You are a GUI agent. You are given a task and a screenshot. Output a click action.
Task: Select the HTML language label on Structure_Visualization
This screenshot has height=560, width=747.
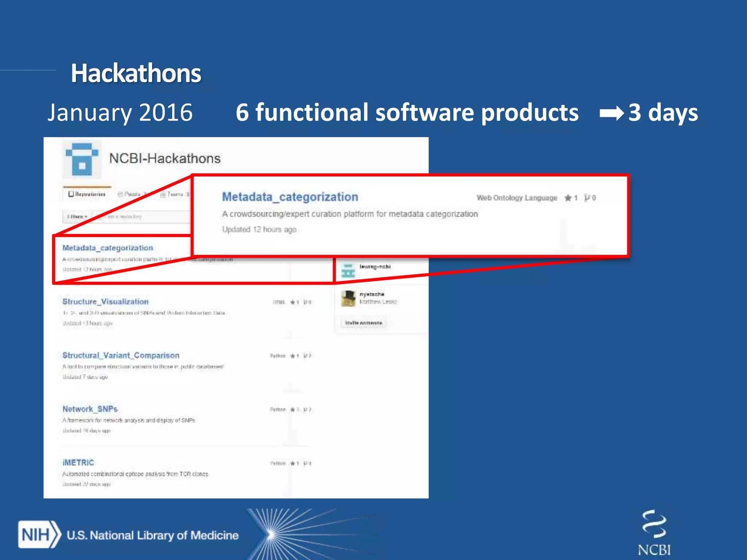pyautogui.click(x=279, y=302)
